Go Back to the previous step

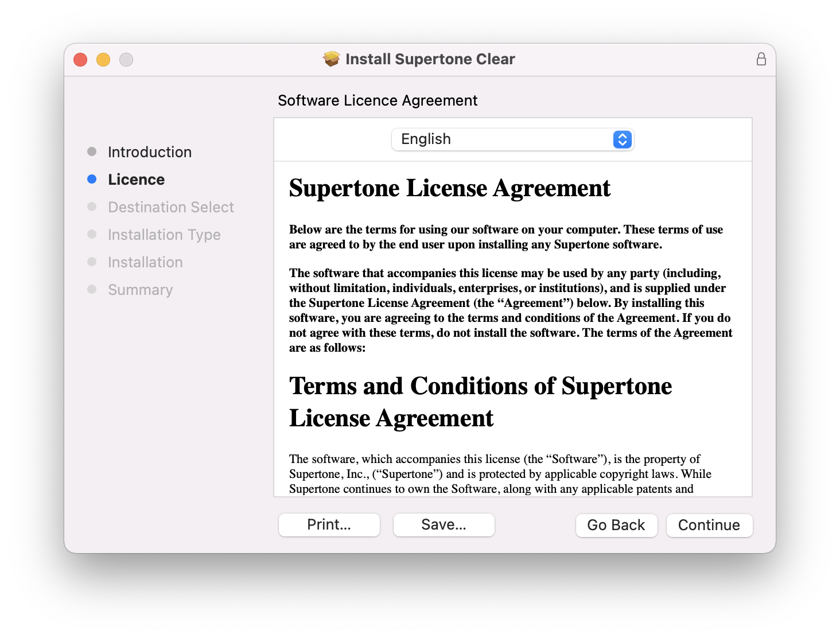pos(616,526)
